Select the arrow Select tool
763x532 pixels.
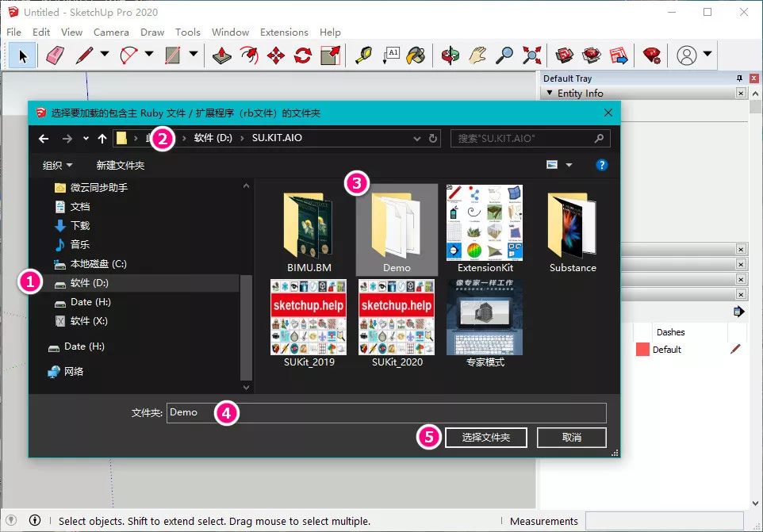[x=22, y=56]
